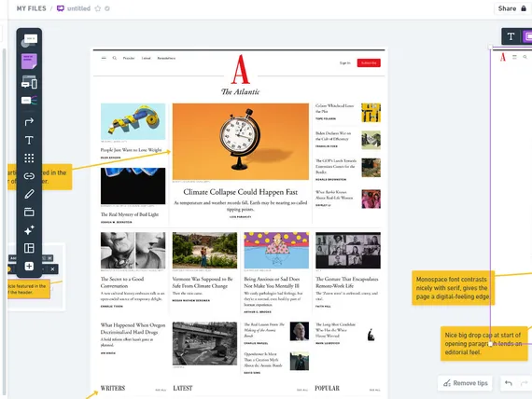Select the arrow connector tool

click(29, 122)
